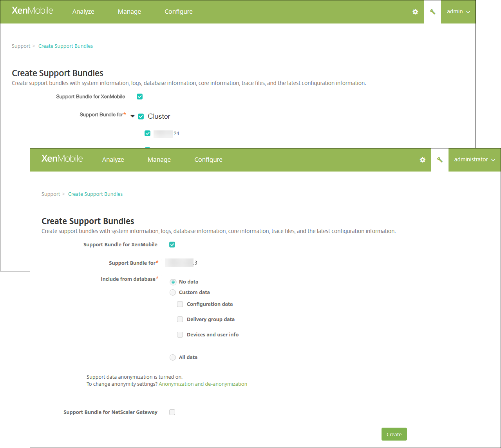This screenshot has height=448, width=501.
Task: Open the admin account dropdown in back window
Action: click(x=458, y=12)
